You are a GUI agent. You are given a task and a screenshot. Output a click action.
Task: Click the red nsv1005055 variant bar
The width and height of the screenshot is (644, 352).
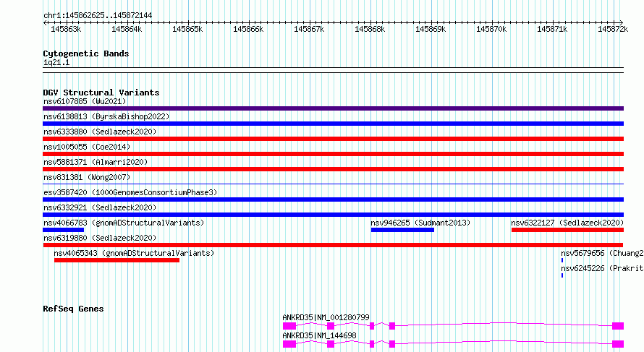pos(333,154)
